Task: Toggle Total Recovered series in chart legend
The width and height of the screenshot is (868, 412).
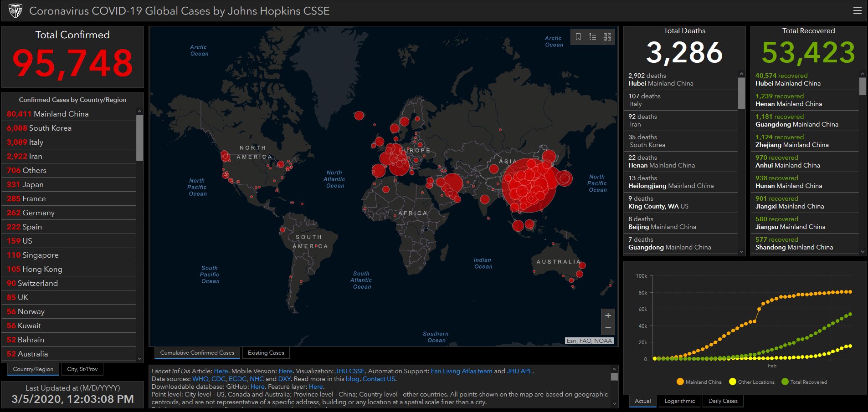Action: pos(804,382)
